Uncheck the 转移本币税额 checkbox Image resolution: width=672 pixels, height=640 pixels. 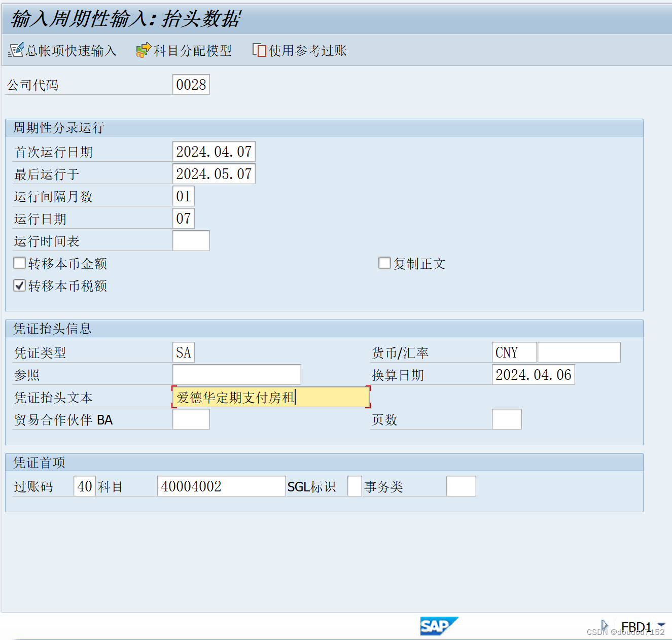click(x=19, y=286)
